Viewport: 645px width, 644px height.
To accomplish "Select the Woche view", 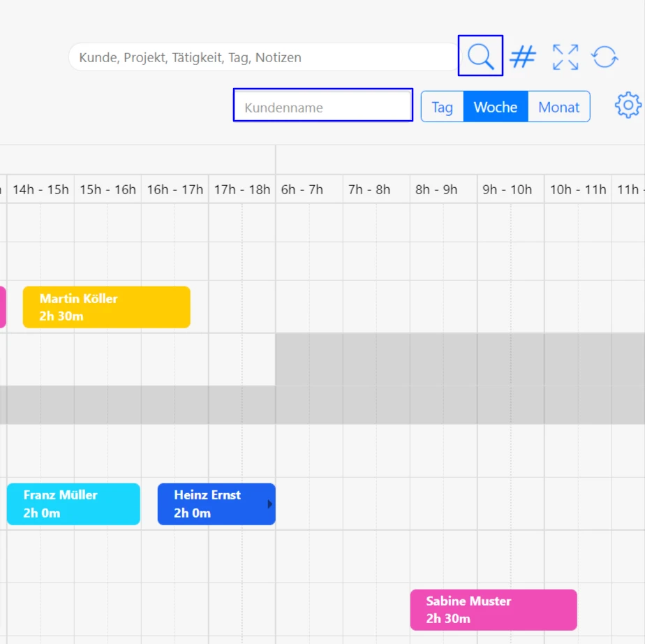I will coord(496,107).
